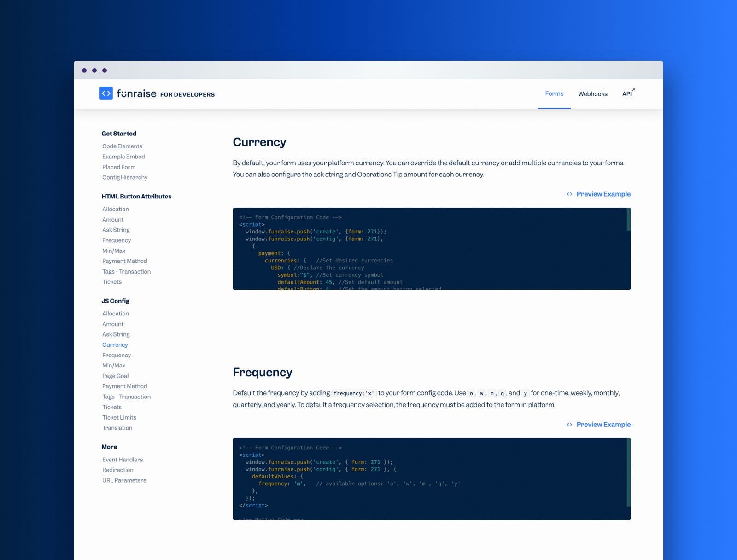Select Allocation under JS Config
The image size is (737, 560).
point(116,314)
